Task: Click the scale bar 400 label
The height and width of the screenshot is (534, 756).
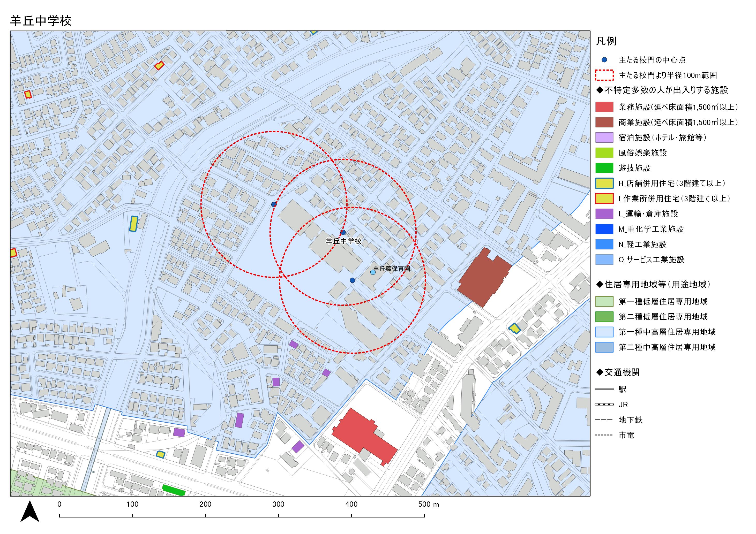Action: 351,504
